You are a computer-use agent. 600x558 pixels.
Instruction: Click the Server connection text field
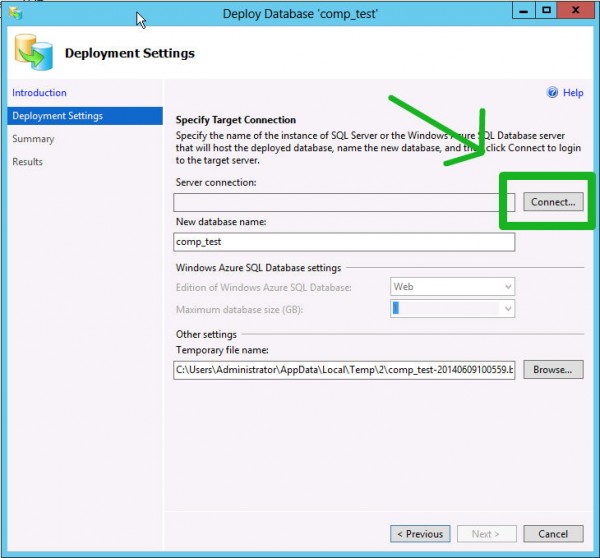click(344, 202)
